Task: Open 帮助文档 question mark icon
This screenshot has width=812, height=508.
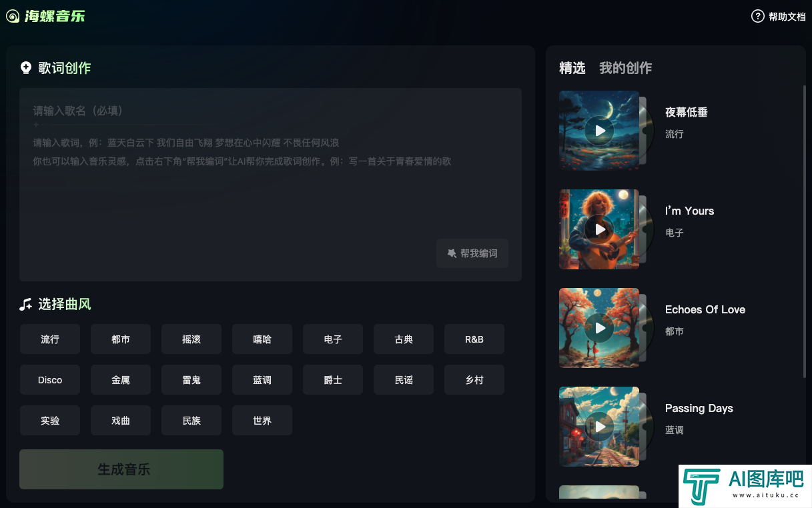Action: tap(758, 16)
